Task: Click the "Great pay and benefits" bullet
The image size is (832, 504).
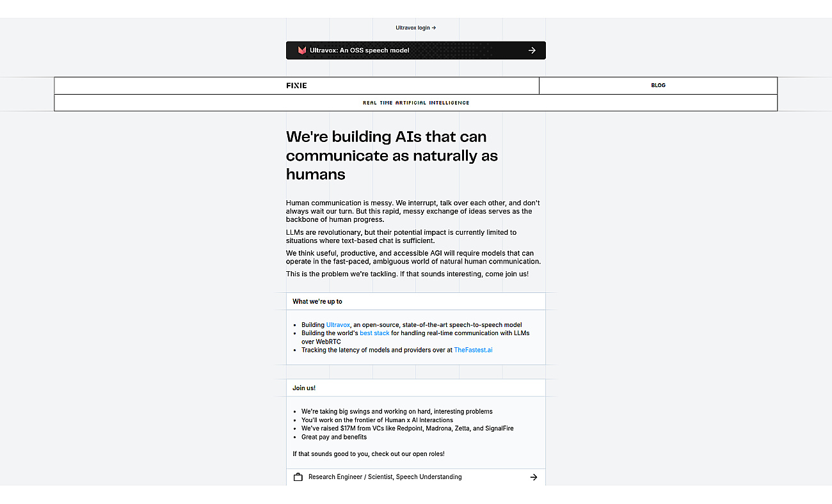Action: pyautogui.click(x=334, y=437)
